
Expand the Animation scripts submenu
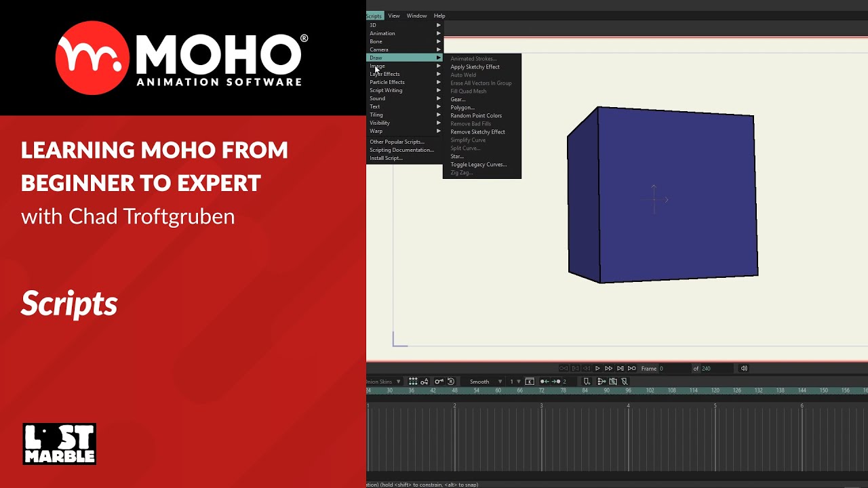pos(405,33)
